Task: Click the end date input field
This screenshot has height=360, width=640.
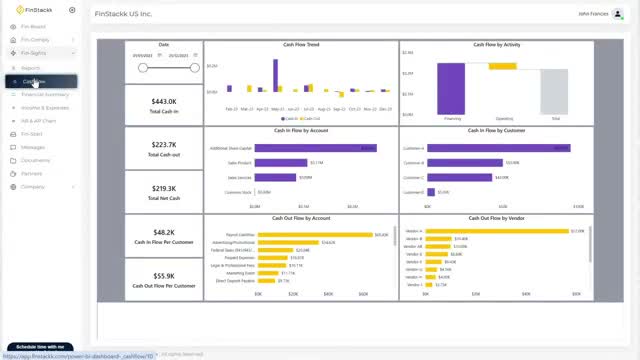Action: [x=178, y=55]
